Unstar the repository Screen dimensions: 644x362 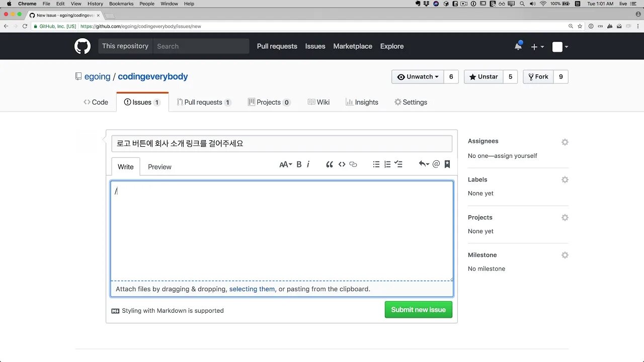tap(484, 77)
